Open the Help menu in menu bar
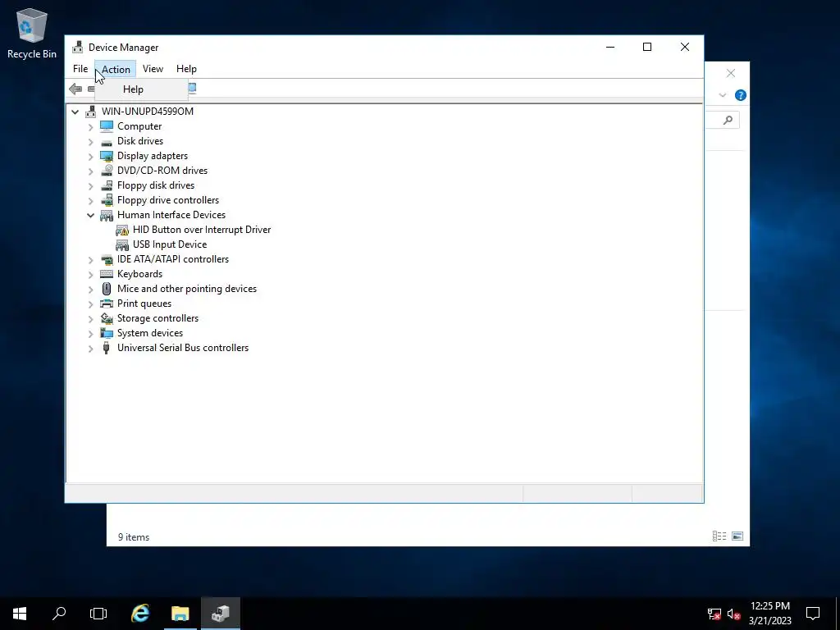 186,69
